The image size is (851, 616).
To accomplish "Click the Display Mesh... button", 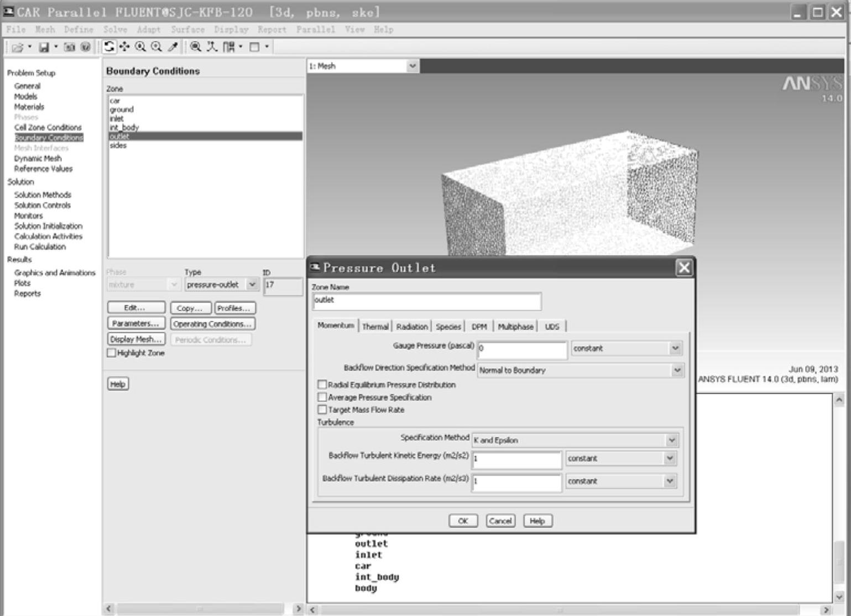I will click(x=136, y=339).
